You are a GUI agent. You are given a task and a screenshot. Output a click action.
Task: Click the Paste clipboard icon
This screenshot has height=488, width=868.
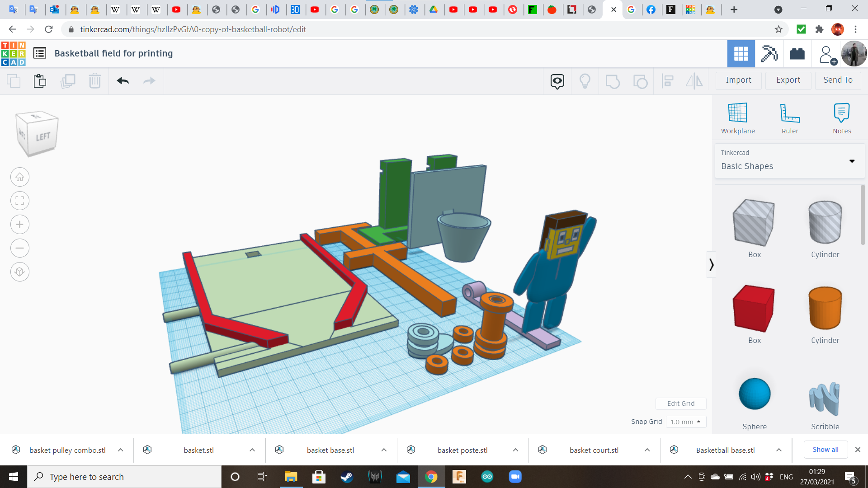tap(40, 81)
